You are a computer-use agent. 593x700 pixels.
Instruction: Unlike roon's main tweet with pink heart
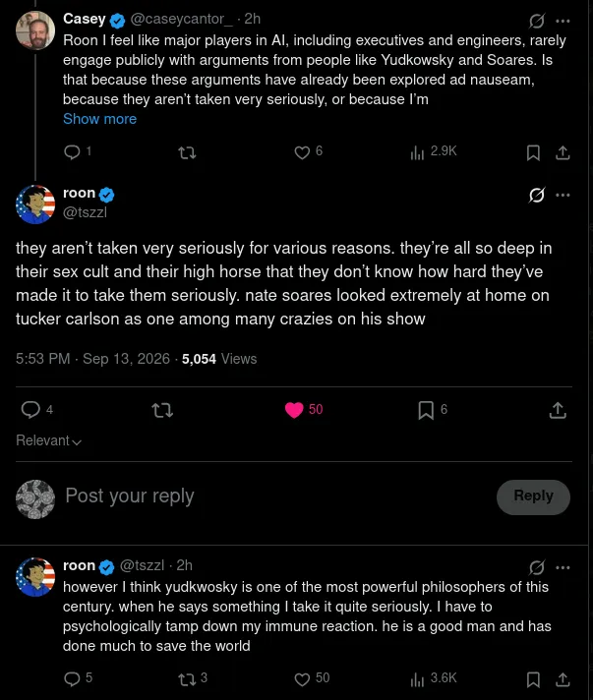pos(294,409)
